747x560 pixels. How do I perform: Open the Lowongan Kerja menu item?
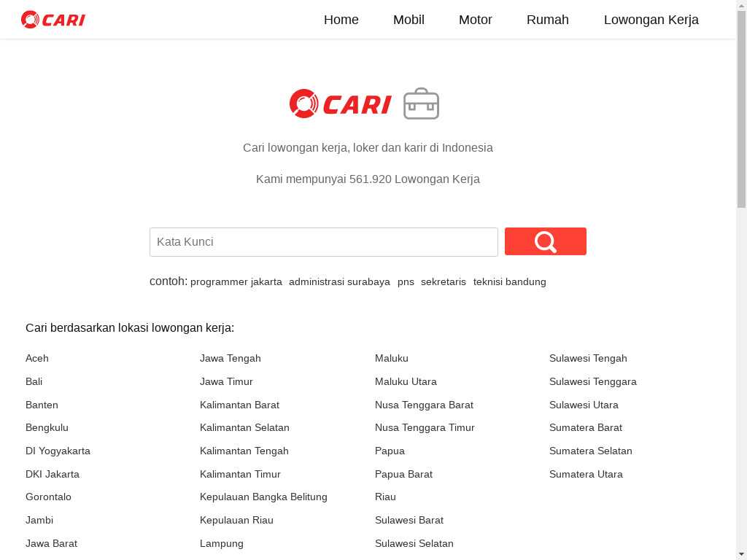point(651,20)
